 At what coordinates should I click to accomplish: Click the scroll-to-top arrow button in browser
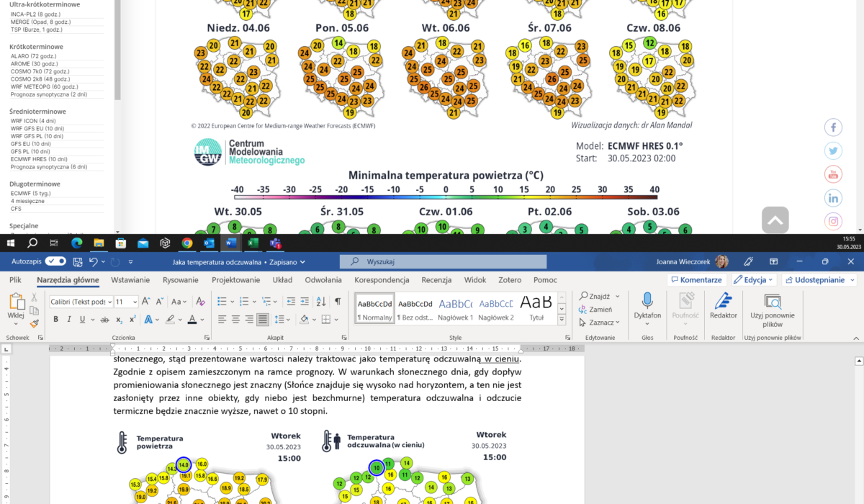(x=775, y=220)
